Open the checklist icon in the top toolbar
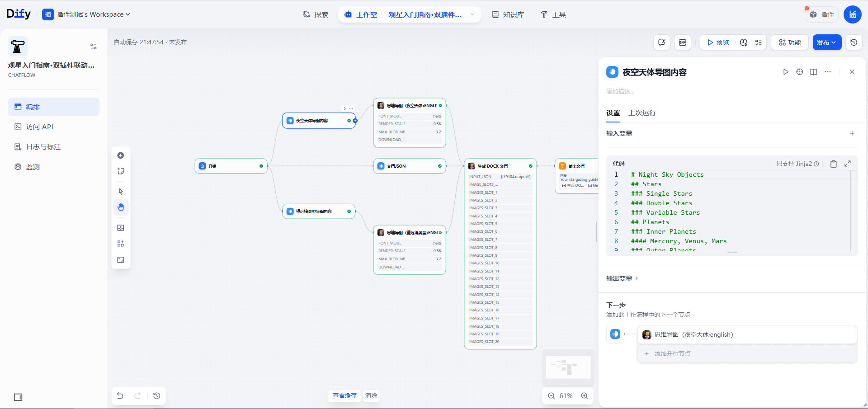 759,42
